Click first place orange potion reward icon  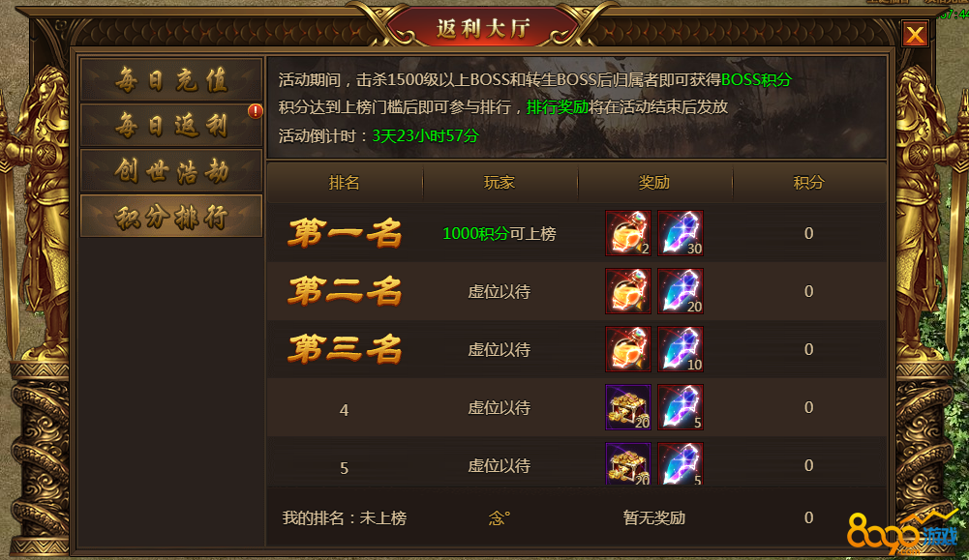(x=628, y=233)
